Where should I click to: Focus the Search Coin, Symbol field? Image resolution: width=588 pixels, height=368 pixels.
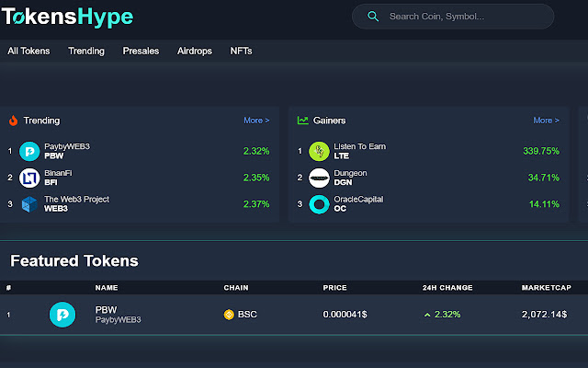[x=453, y=17]
